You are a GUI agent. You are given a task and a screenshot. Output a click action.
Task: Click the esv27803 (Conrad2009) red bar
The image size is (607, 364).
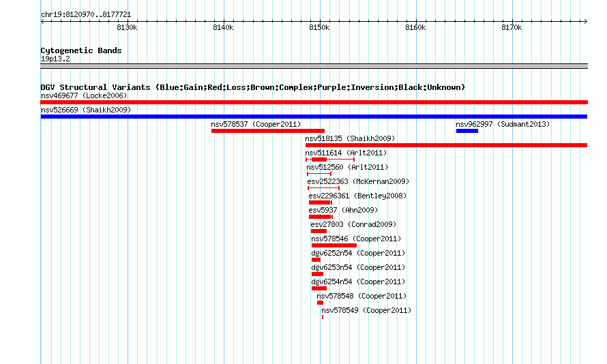319,231
